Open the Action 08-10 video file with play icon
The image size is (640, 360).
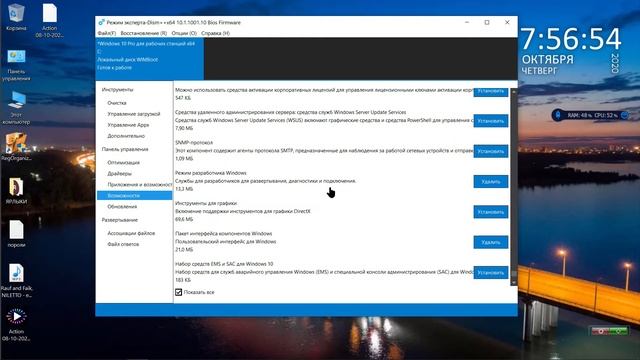(x=16, y=325)
